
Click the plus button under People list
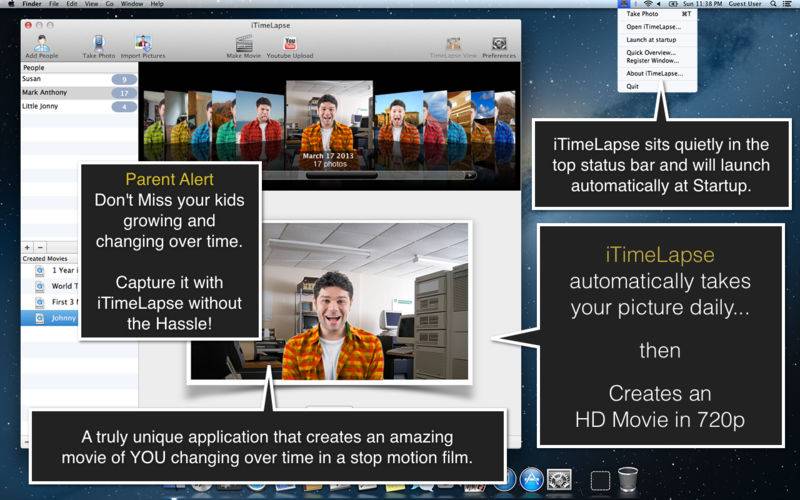point(28,247)
